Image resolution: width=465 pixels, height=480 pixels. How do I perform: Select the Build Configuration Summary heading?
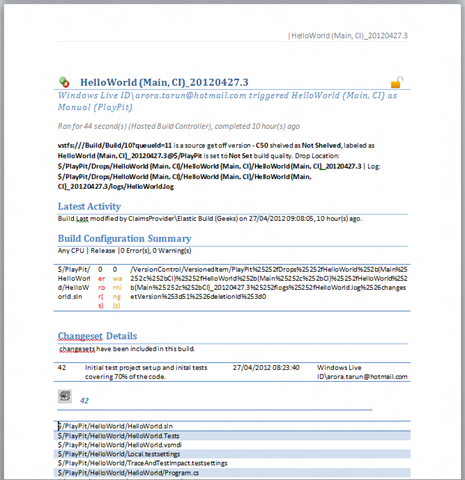pyautogui.click(x=125, y=239)
